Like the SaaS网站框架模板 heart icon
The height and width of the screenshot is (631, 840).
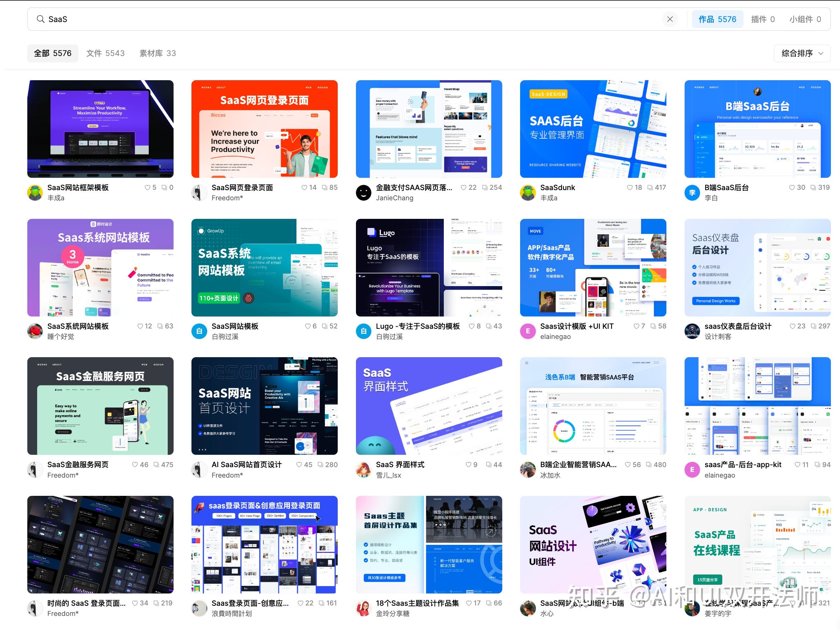(x=147, y=187)
